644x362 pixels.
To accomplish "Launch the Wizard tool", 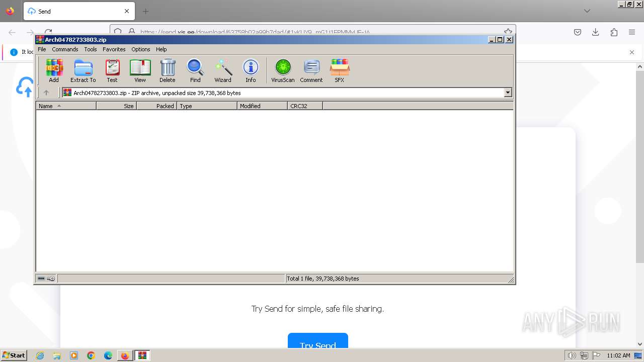I will tap(223, 70).
